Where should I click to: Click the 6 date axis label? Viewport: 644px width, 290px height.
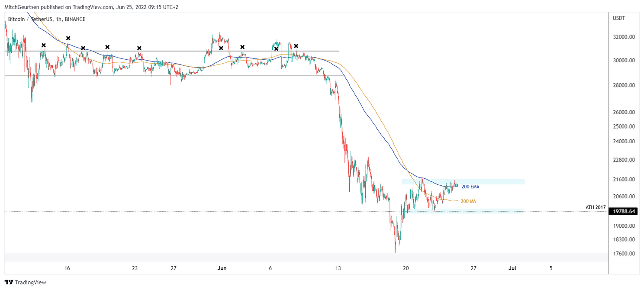click(x=270, y=268)
